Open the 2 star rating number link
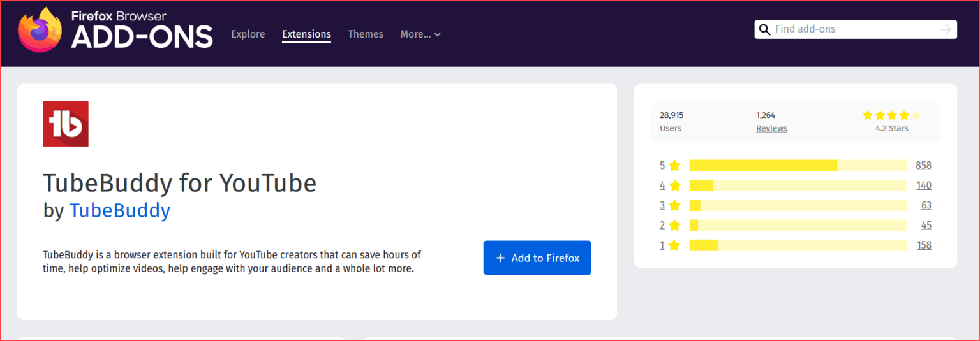 pyautogui.click(x=662, y=225)
